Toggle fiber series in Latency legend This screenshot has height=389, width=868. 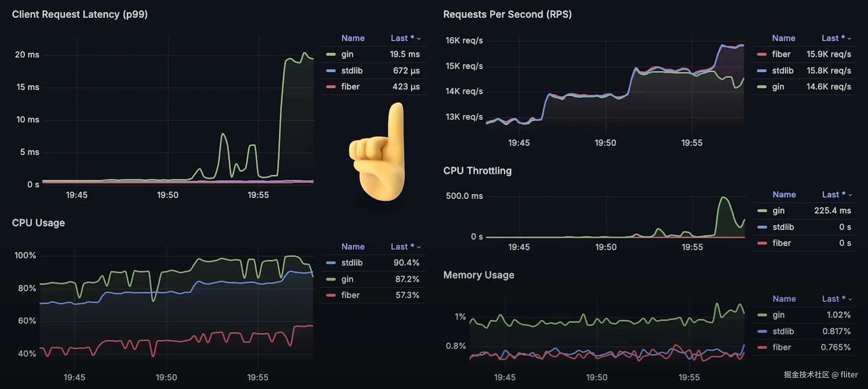coord(350,87)
